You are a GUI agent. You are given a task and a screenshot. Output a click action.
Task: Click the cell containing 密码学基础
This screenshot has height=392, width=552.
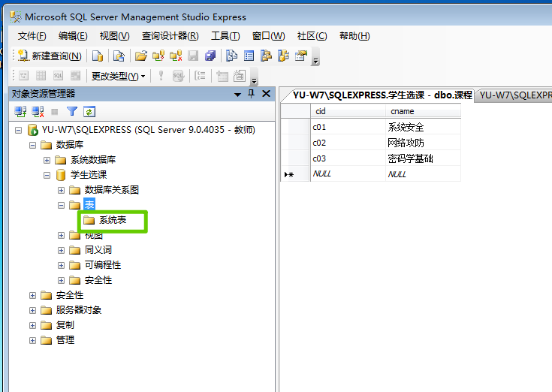[423, 158]
